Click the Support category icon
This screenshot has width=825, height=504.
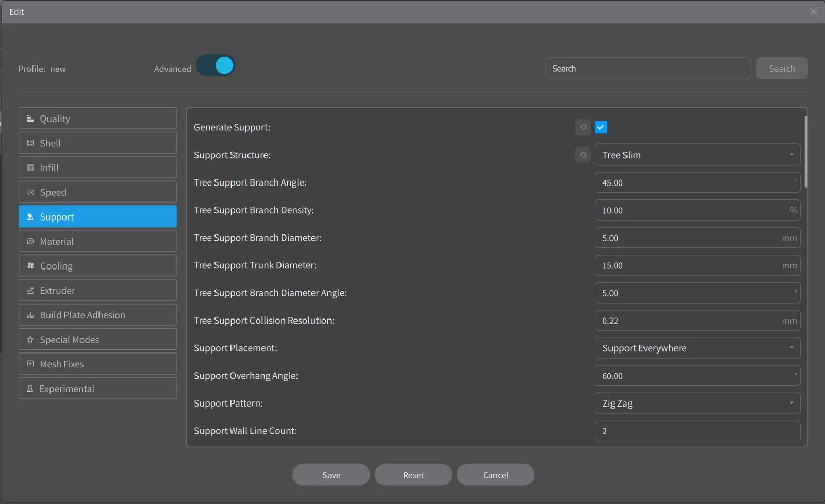point(30,217)
